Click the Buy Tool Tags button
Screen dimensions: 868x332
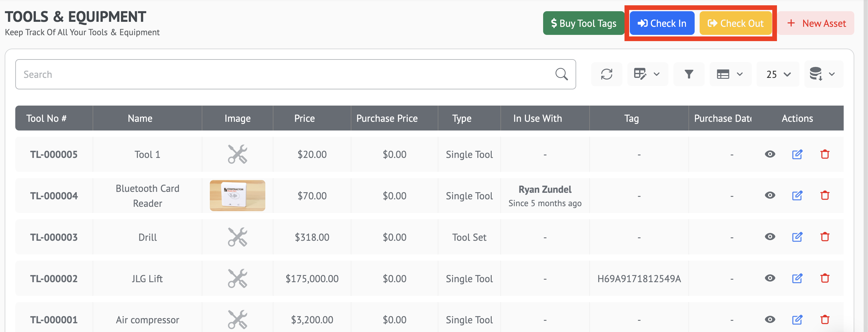point(583,23)
